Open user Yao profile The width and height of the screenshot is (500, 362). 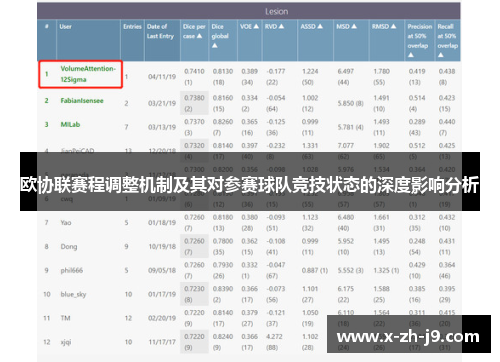click(66, 223)
